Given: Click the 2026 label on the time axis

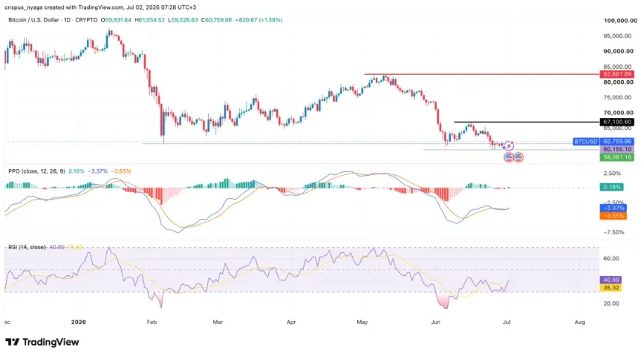Looking at the screenshot, I should pyautogui.click(x=79, y=322).
